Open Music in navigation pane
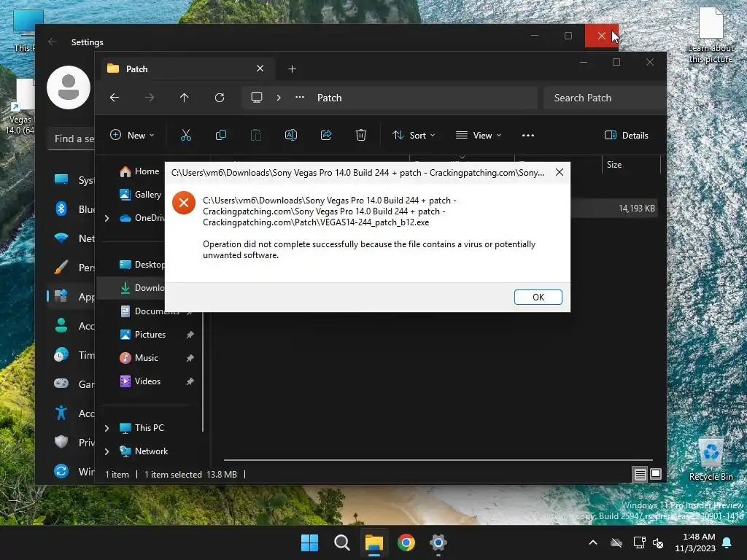This screenshot has height=560, width=747. click(x=139, y=357)
